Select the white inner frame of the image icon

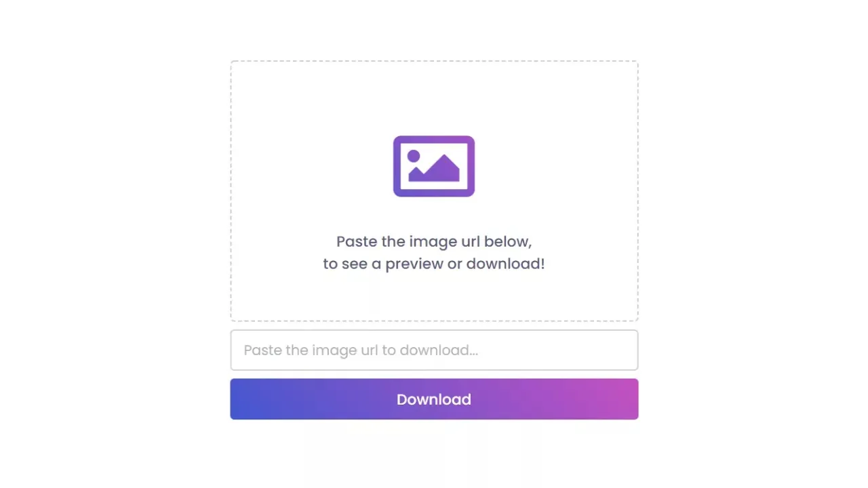[434, 166]
